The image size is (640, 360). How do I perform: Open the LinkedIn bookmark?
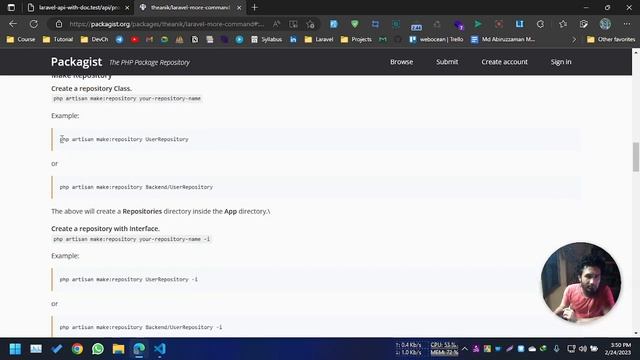293,39
